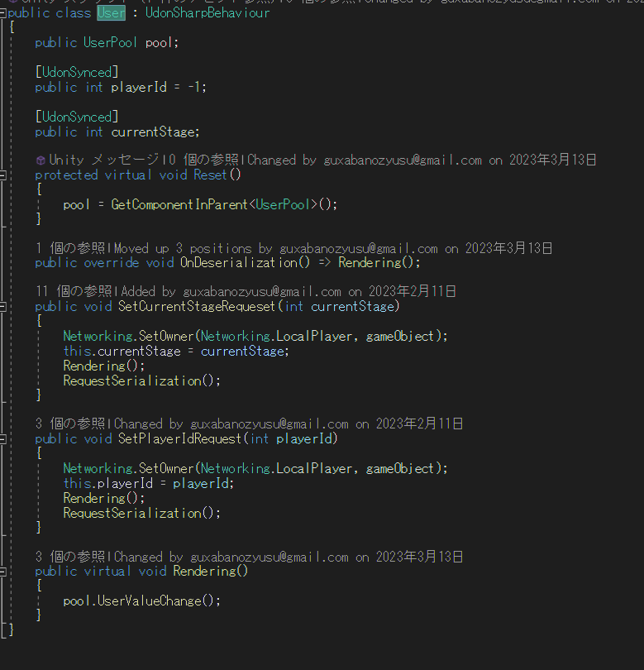The image size is (644, 670).
Task: Click this.currentStage assignment line
Action: click(x=176, y=352)
